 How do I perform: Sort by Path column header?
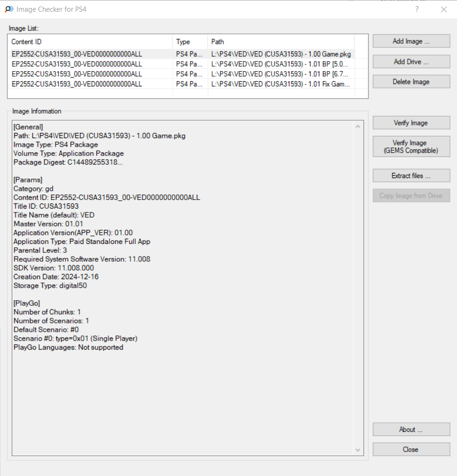[x=281, y=42]
